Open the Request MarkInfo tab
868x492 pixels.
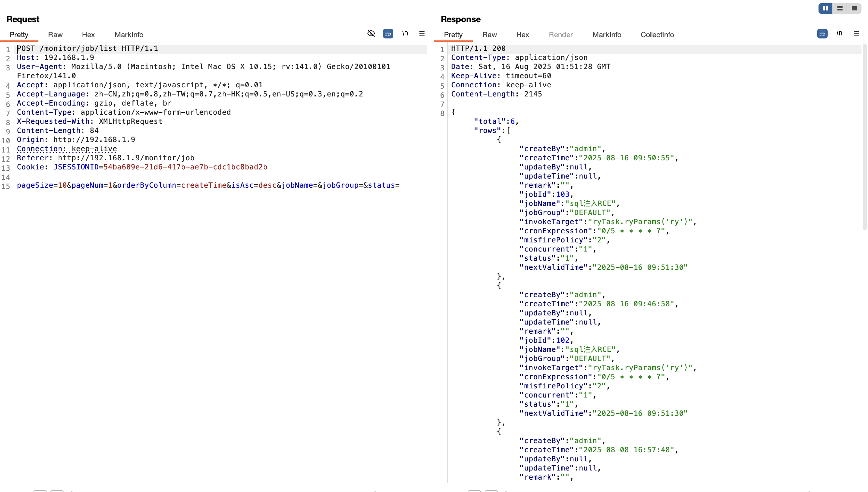click(129, 35)
